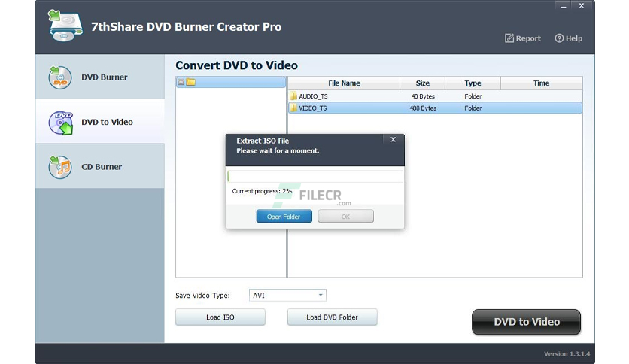Sort by Type column header
The height and width of the screenshot is (364, 629).
click(x=473, y=83)
